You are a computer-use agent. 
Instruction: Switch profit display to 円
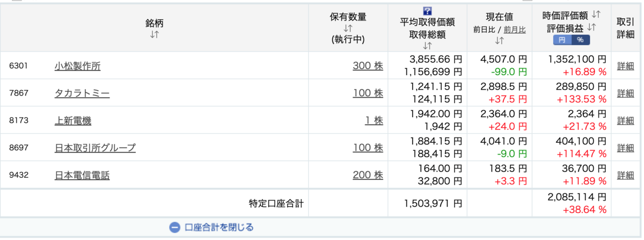(562, 40)
